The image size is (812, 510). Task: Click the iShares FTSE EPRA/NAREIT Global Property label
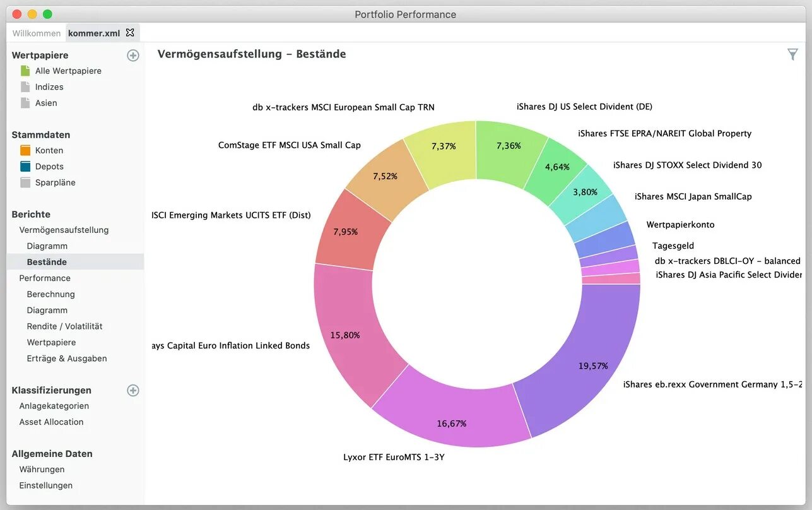[x=665, y=133]
